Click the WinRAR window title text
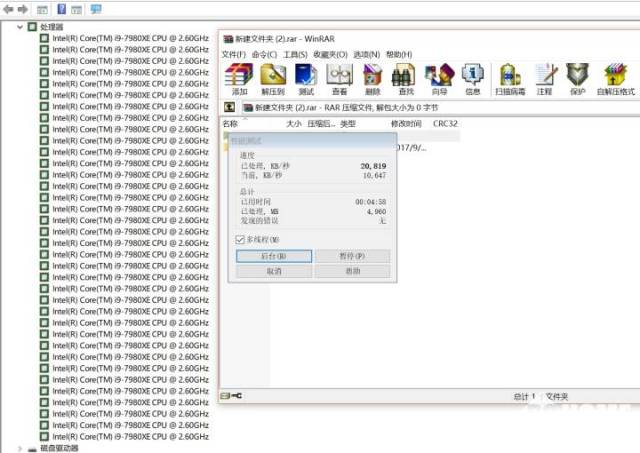The height and width of the screenshot is (453, 640). pos(285,39)
